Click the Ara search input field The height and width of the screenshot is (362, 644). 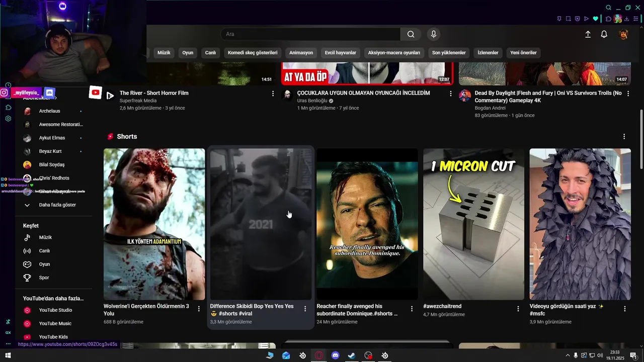310,34
